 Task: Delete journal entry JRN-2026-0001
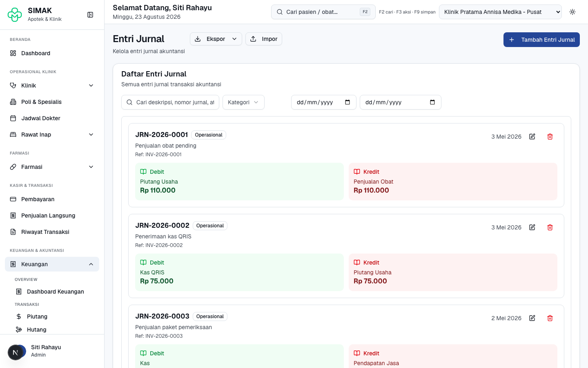tap(550, 137)
